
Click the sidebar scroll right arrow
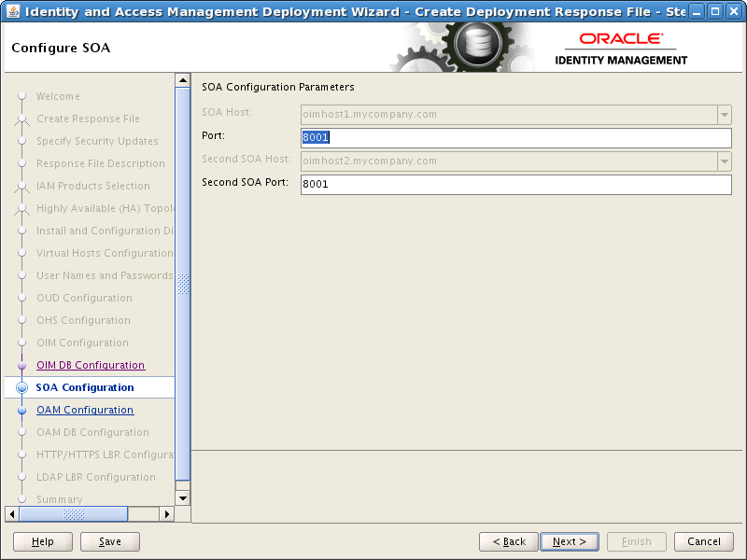tap(166, 514)
